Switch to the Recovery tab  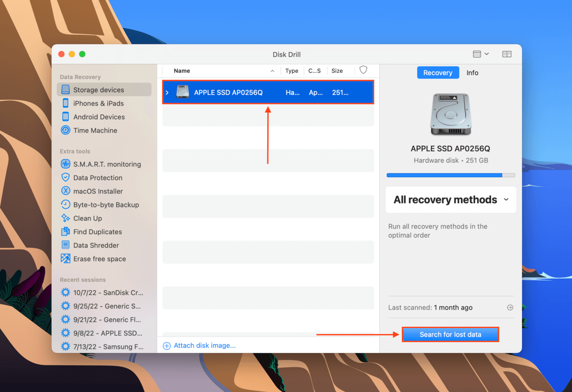coord(438,73)
